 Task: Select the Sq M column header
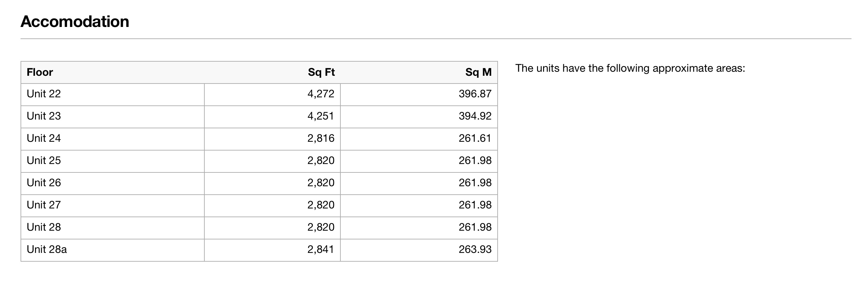pyautogui.click(x=478, y=72)
